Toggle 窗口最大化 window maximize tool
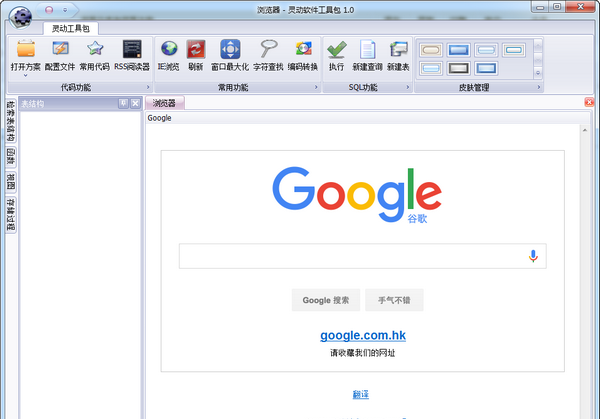This screenshot has width=600, height=419. click(x=230, y=55)
